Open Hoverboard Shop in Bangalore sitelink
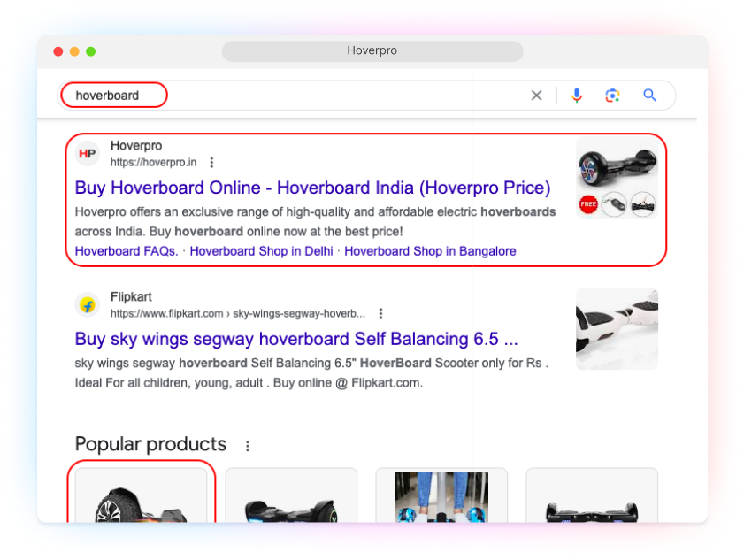744x560 pixels. point(430,251)
